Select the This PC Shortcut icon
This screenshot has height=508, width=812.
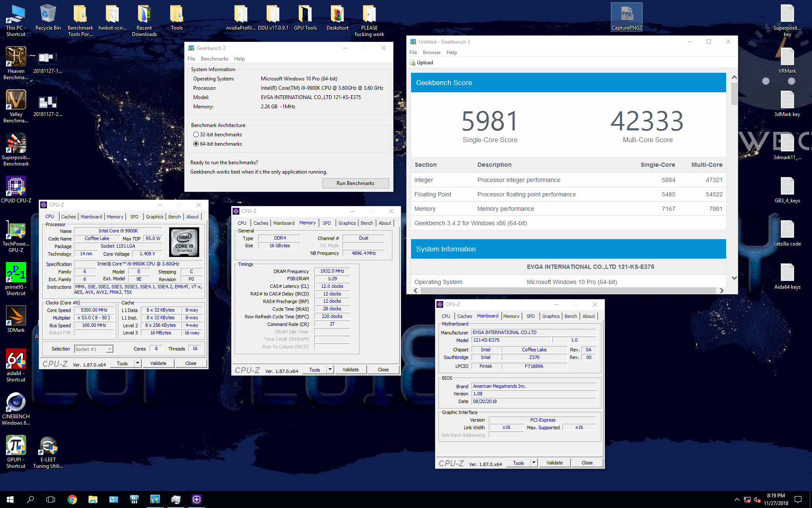point(16,20)
